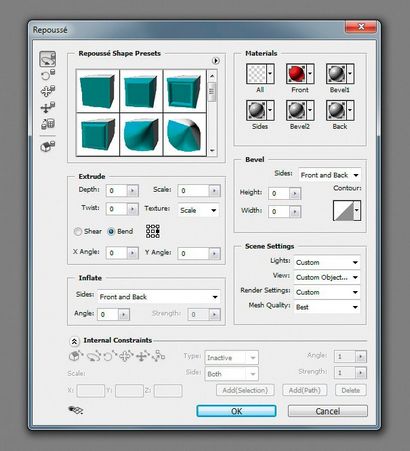Image resolution: width=410 pixels, height=451 pixels.
Task: Open the Contour picker swatch
Action: point(347,210)
